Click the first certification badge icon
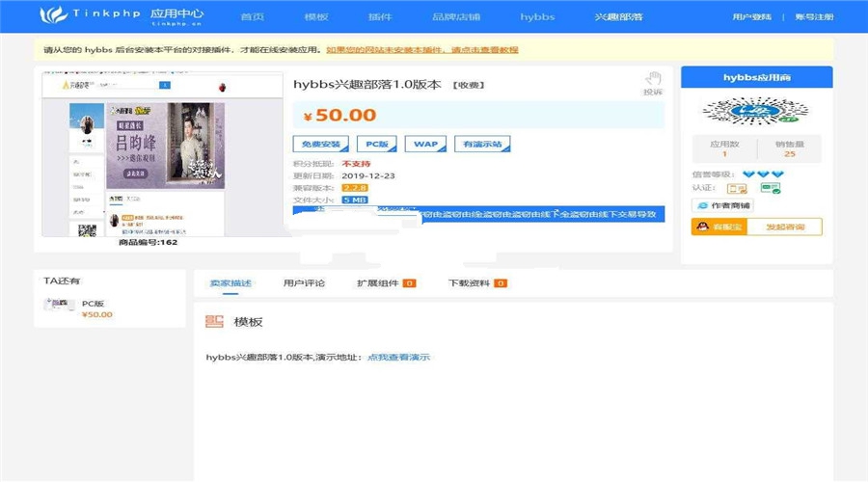868x482 pixels. pyautogui.click(x=737, y=189)
